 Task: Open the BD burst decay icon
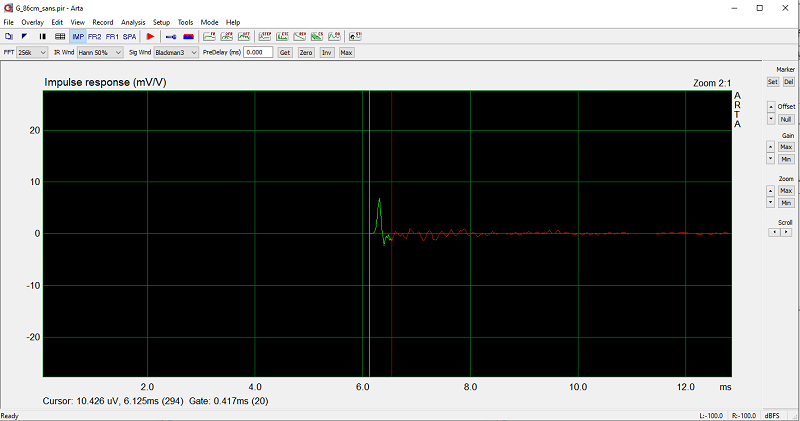pos(334,36)
